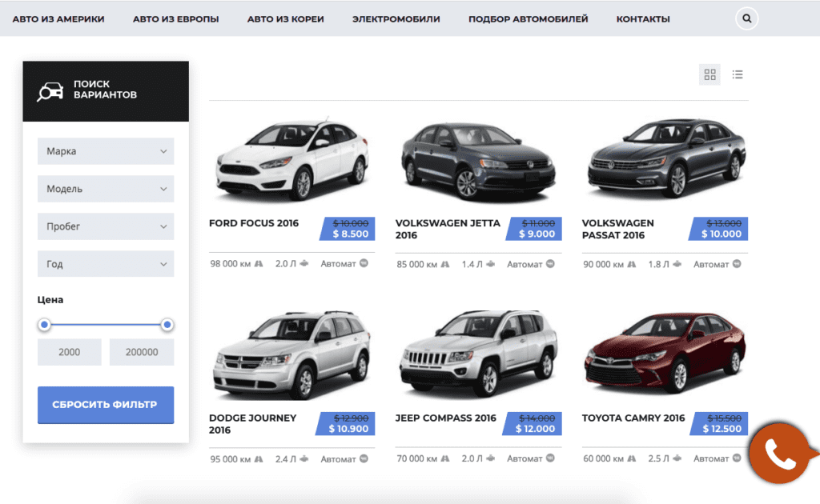The width and height of the screenshot is (820, 504).
Task: Switch to list view layout
Action: click(738, 74)
